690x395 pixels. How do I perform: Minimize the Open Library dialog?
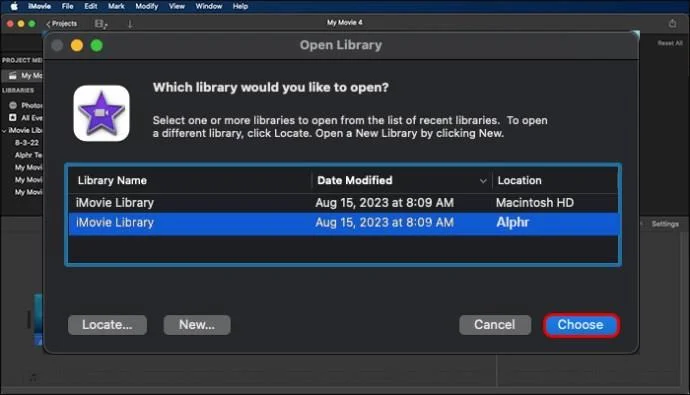pyautogui.click(x=77, y=45)
